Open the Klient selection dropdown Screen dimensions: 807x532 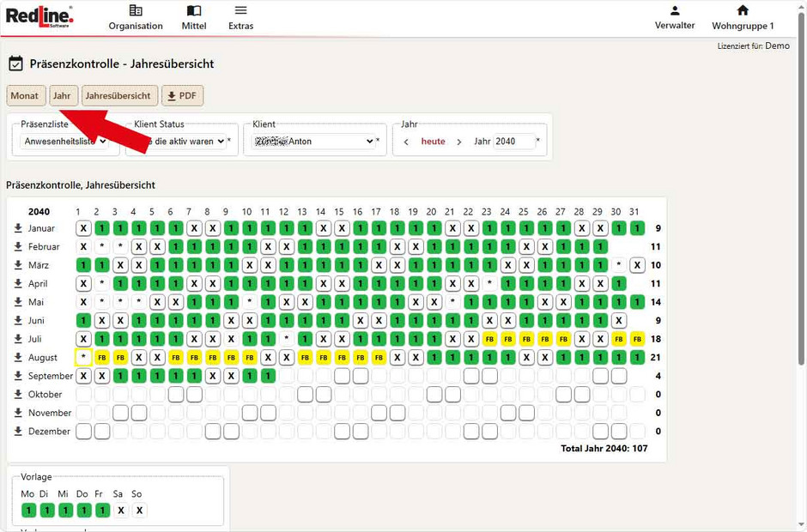pyautogui.click(x=313, y=142)
